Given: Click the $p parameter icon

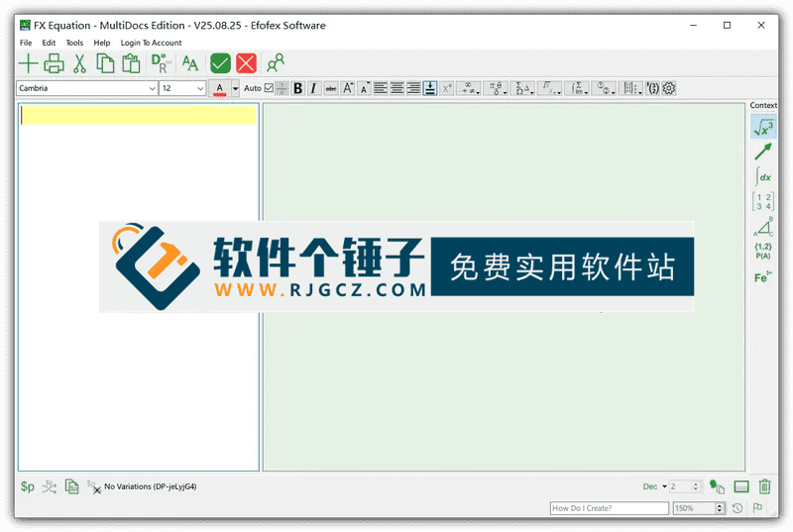Looking at the screenshot, I should tap(28, 487).
